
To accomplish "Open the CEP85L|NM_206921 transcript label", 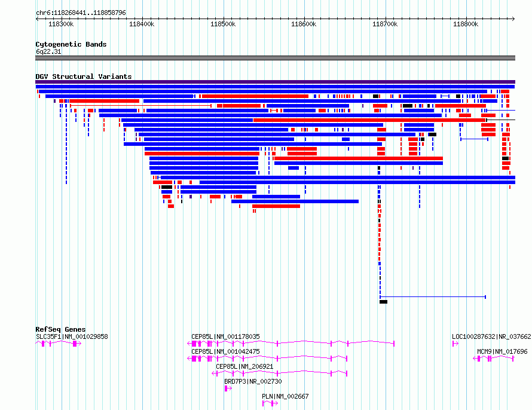I will point(244,366).
